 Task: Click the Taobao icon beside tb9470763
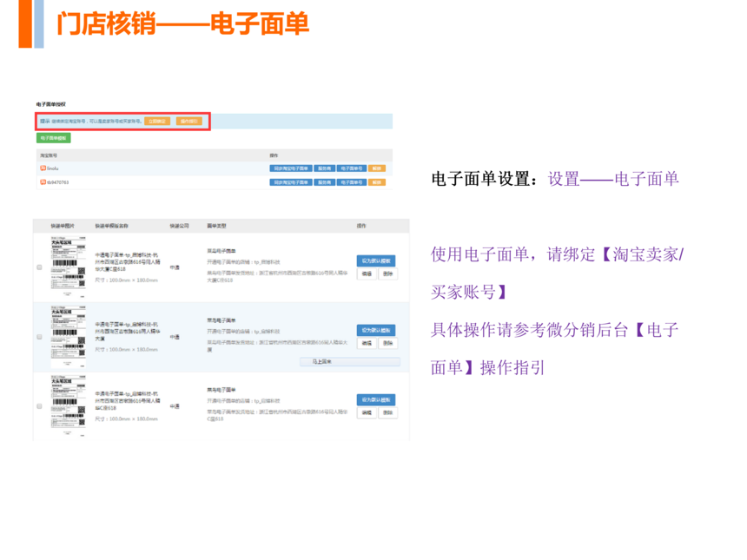[x=43, y=182]
